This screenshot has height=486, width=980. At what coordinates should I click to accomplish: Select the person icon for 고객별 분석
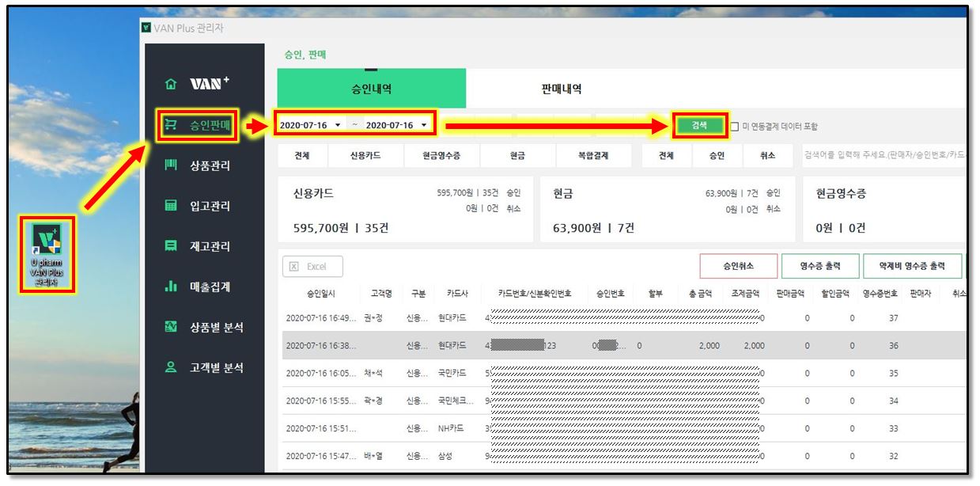point(170,367)
